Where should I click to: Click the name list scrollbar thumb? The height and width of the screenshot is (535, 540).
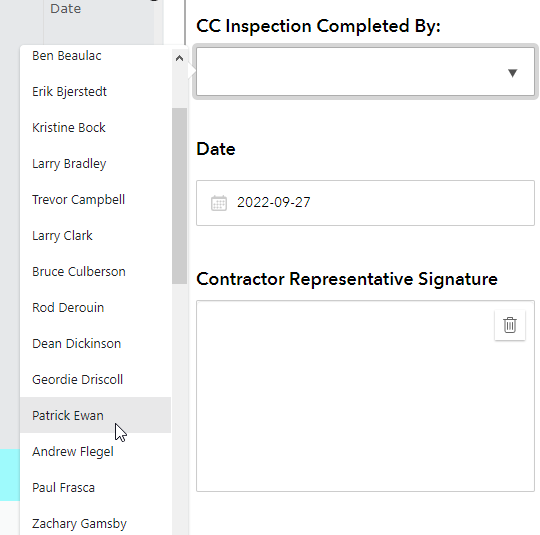(179, 196)
